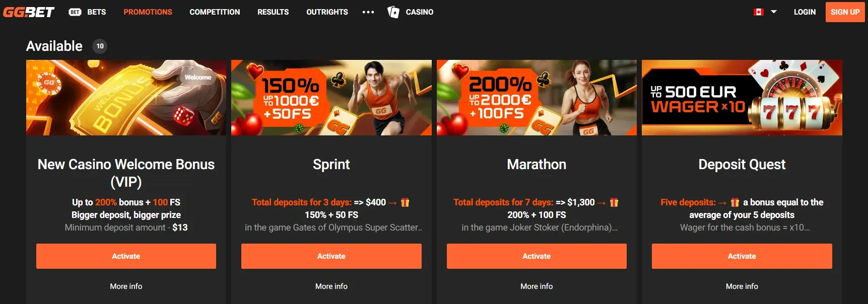Activate the New Casino Welcome Bonus
The height and width of the screenshot is (304, 868).
click(x=126, y=256)
